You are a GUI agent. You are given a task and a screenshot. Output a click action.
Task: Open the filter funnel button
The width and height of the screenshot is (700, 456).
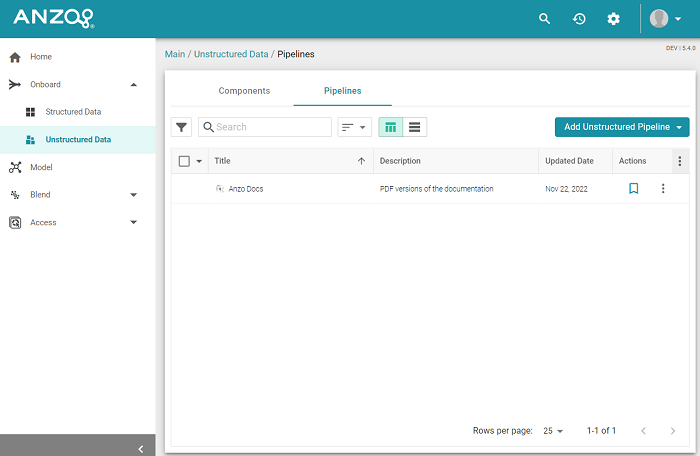pyautogui.click(x=181, y=127)
